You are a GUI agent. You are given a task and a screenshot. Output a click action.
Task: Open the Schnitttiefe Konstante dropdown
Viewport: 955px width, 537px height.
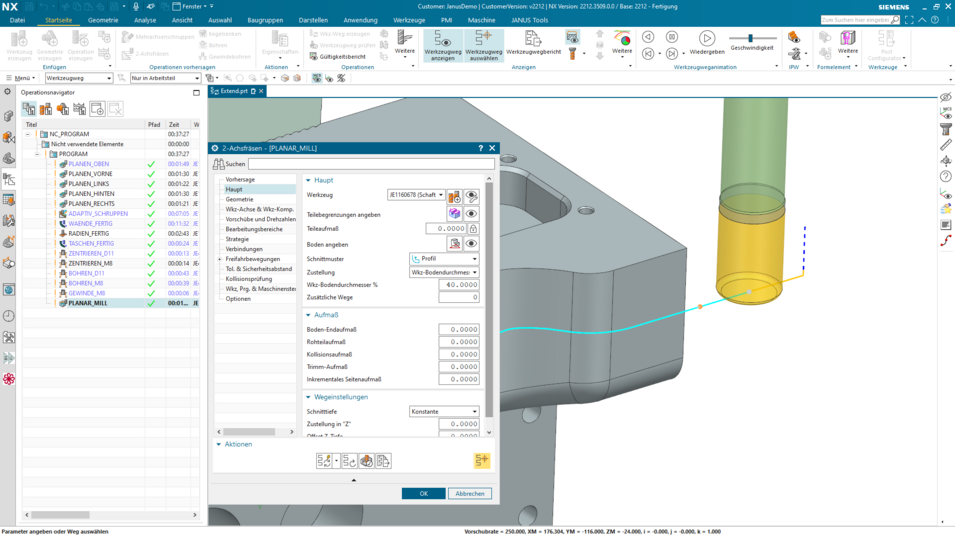[x=444, y=412]
